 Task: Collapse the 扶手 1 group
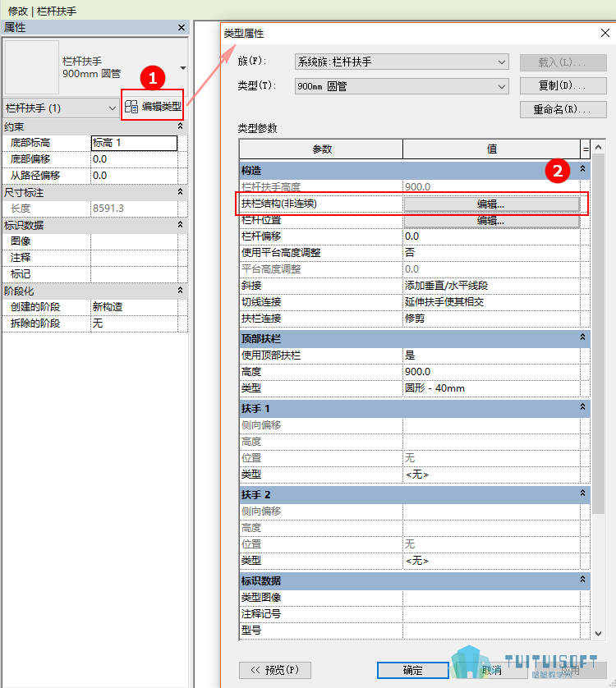coord(582,406)
